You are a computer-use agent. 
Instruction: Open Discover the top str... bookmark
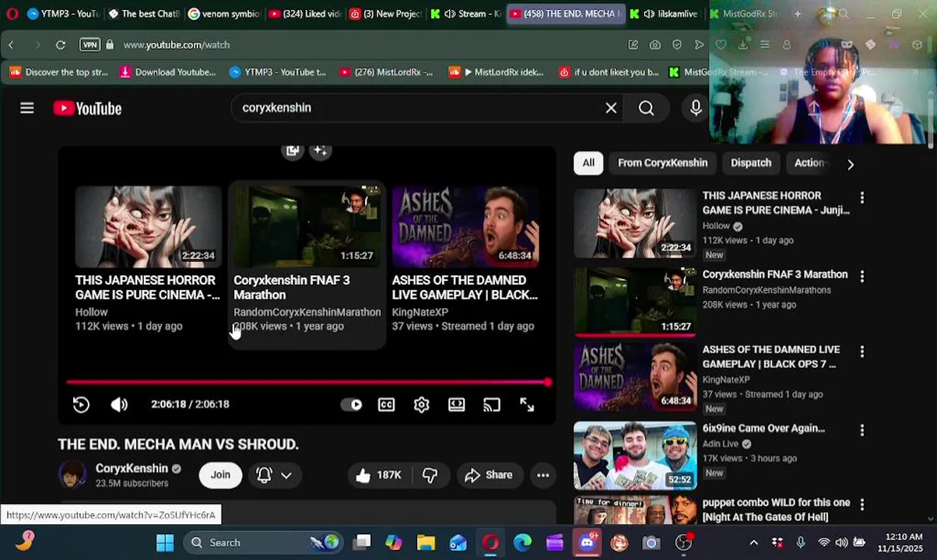pyautogui.click(x=59, y=72)
